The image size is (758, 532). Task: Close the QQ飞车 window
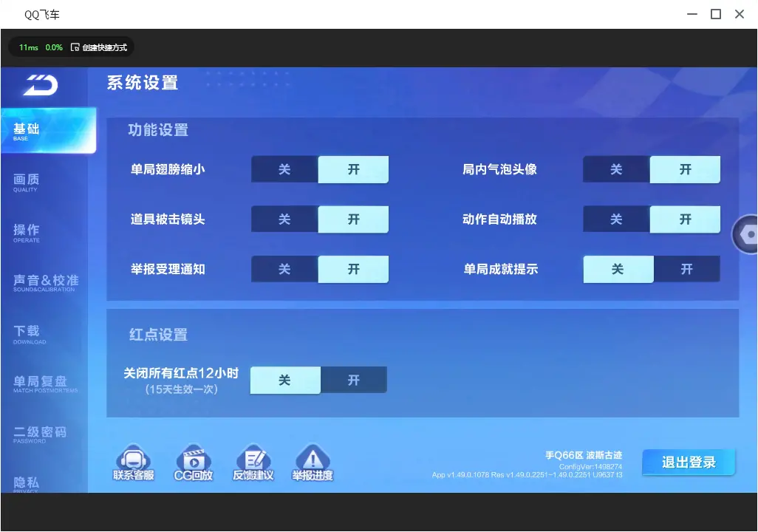pos(740,14)
